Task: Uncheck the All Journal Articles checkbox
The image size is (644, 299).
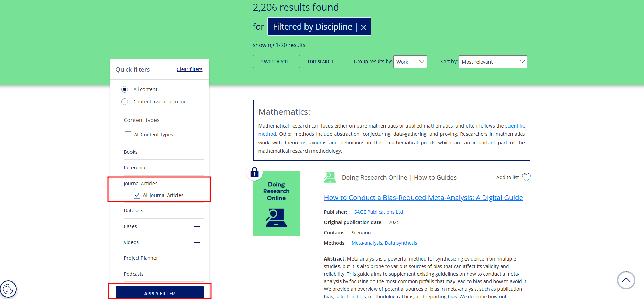Action: tap(137, 195)
